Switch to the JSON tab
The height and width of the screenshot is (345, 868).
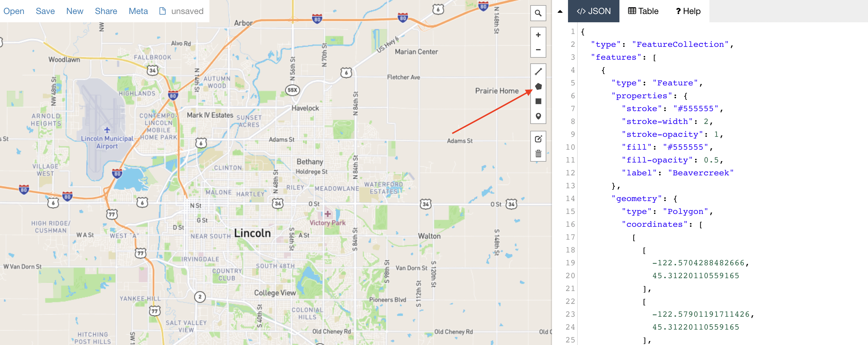(x=593, y=11)
